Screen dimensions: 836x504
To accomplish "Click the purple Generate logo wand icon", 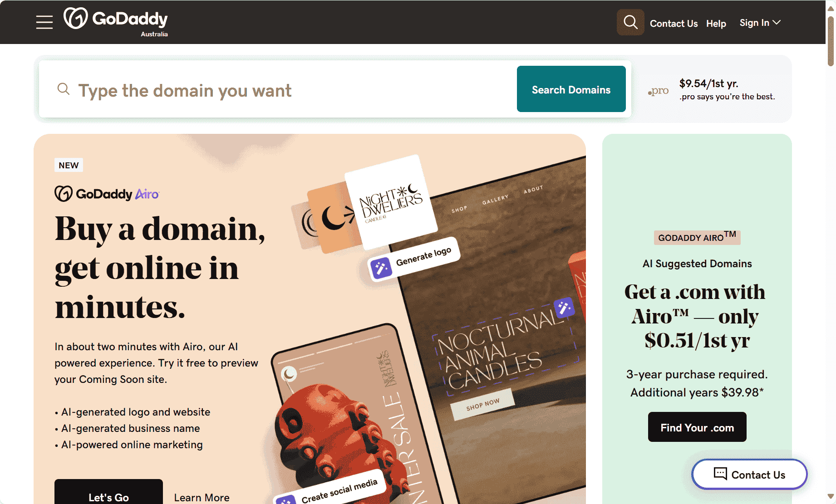I will (381, 268).
